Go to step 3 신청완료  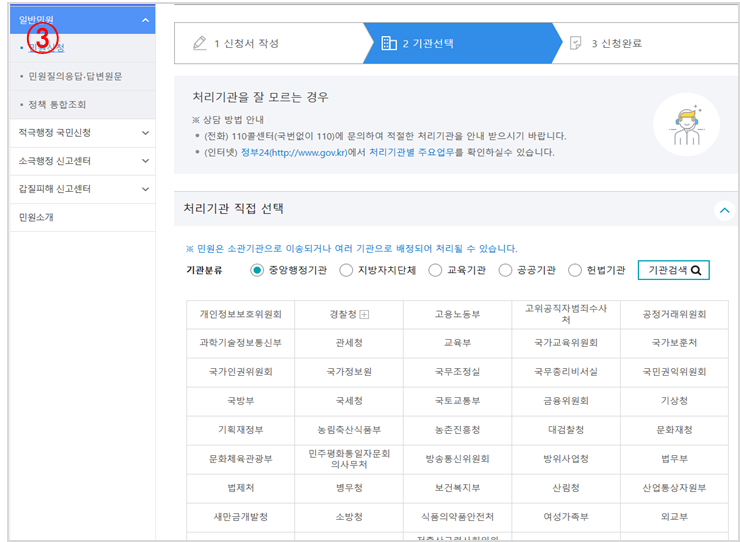tap(647, 43)
